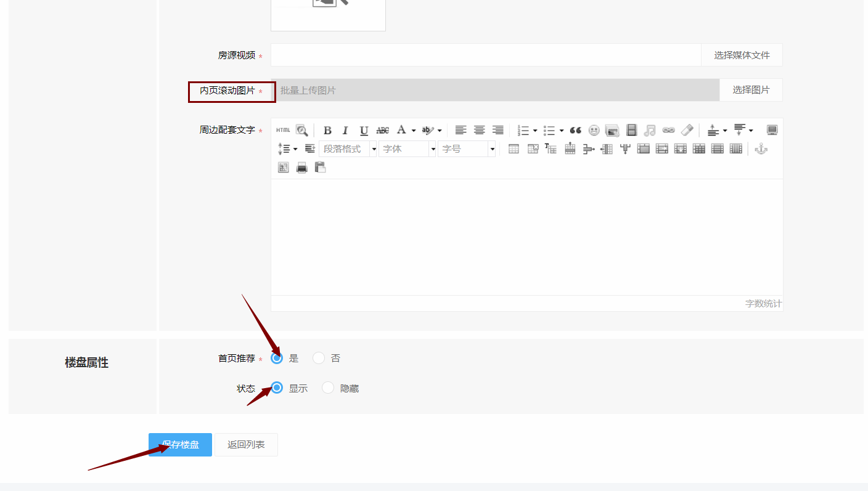Toggle bold formatting in editor
868x491 pixels.
[x=327, y=130]
